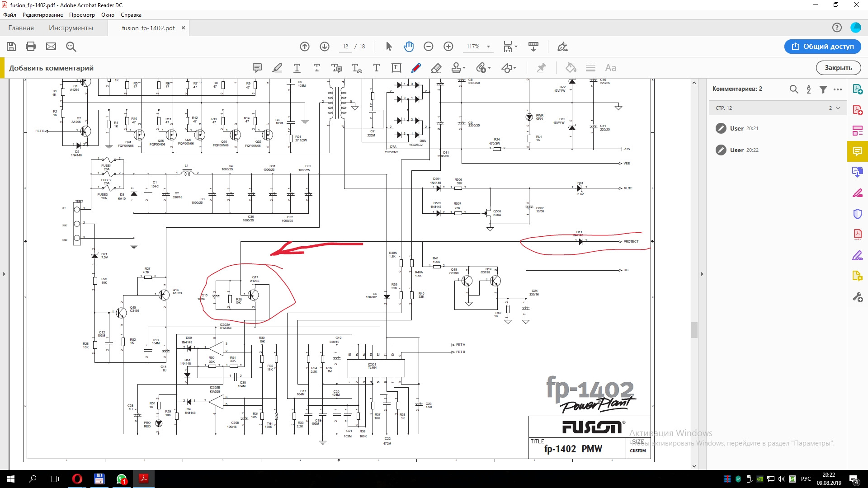Open the find text magnifier tool
This screenshot has width=868, height=488.
click(71, 47)
